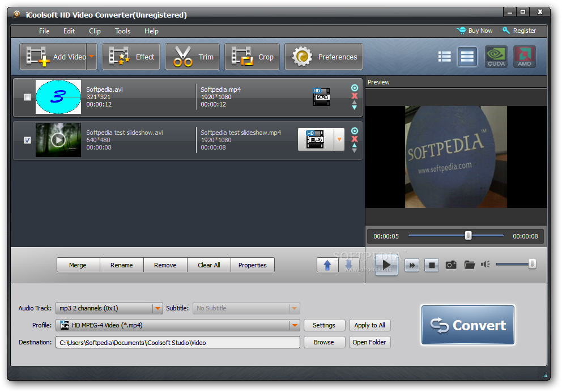This screenshot has width=562, height=392.
Task: Click the Convert button
Action: pyautogui.click(x=468, y=325)
